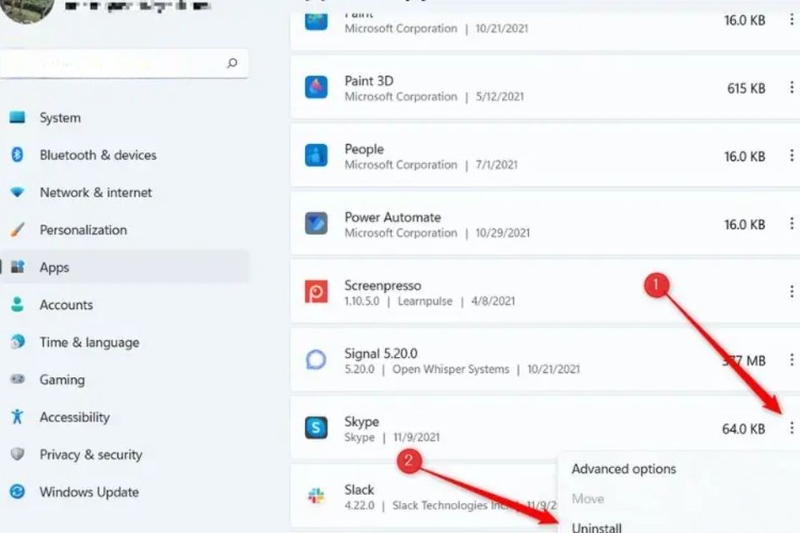Click the Slack app name
Viewport: 800px width, 533px height.
coord(359,490)
